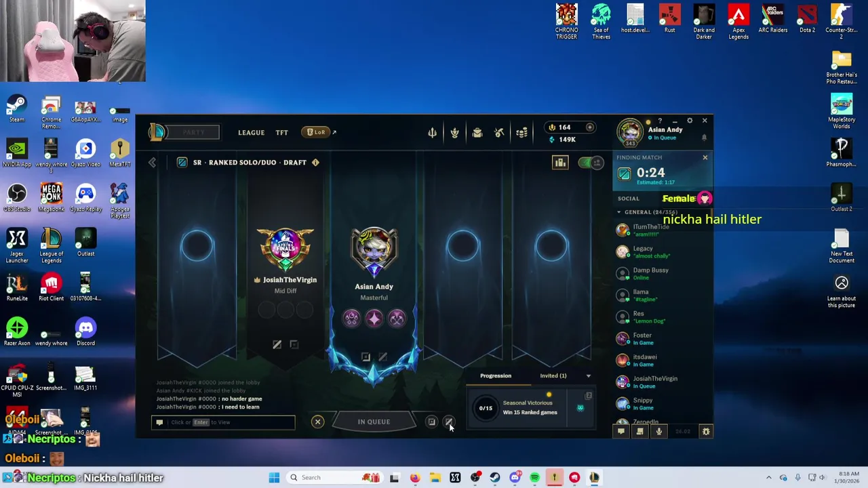Select primary position icon beside In Queue
Screen dimensions: 868x488
(431, 422)
